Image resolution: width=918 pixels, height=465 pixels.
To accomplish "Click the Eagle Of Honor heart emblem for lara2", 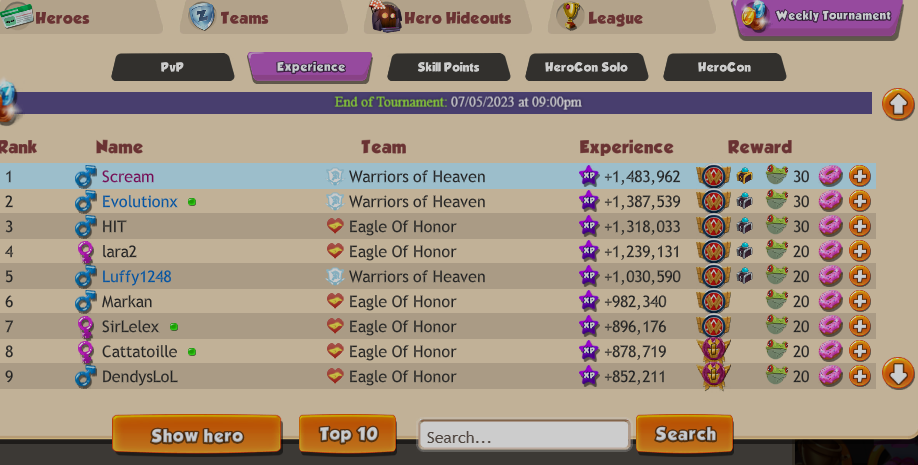I will (x=335, y=251).
